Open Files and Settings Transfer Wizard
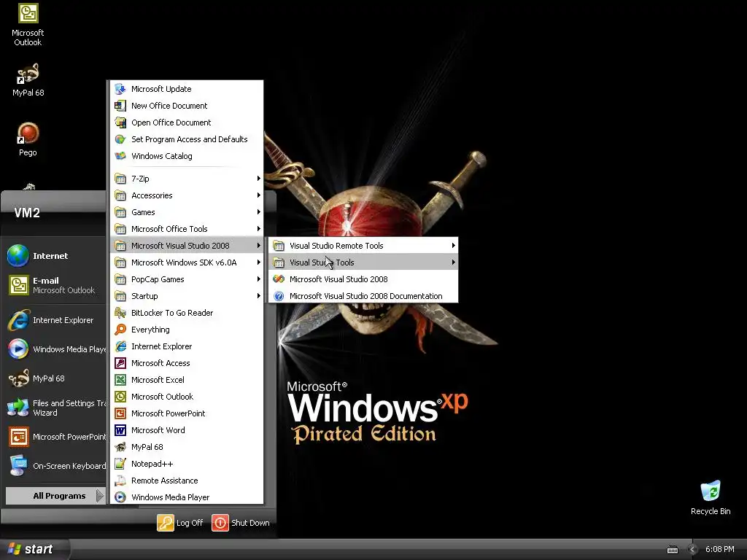The image size is (747, 560). [53, 408]
